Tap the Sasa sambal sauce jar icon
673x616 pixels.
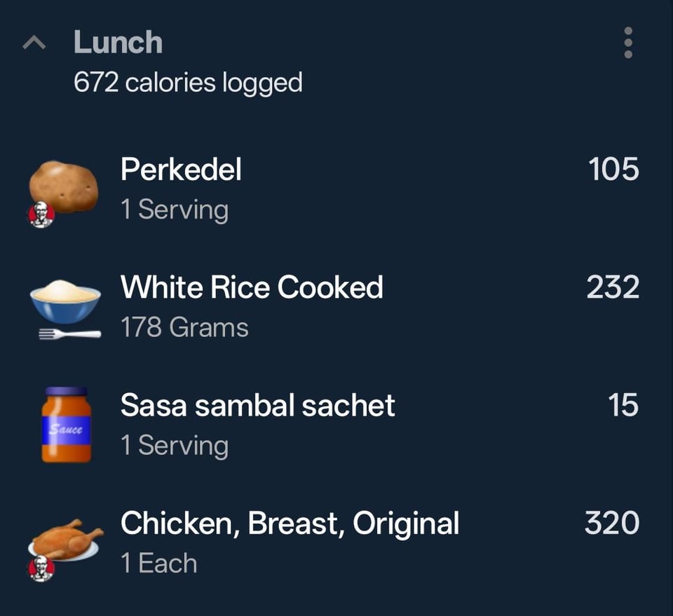(66, 425)
